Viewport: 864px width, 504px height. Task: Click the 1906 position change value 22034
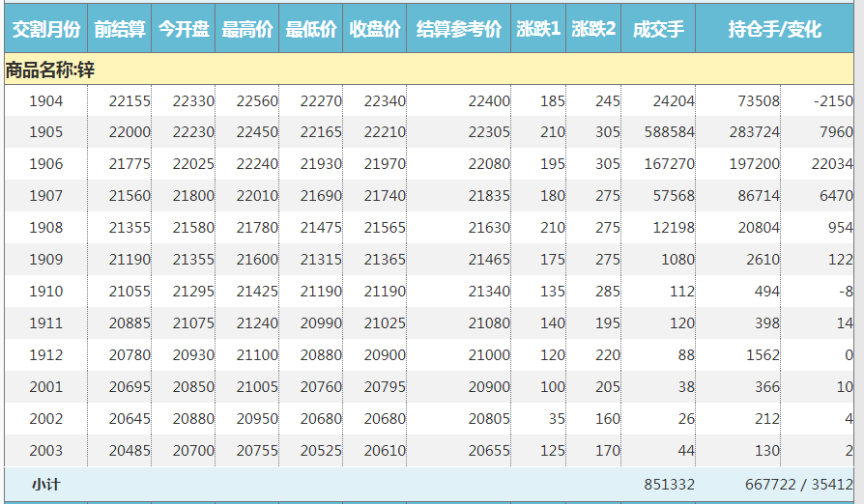pyautogui.click(x=831, y=164)
